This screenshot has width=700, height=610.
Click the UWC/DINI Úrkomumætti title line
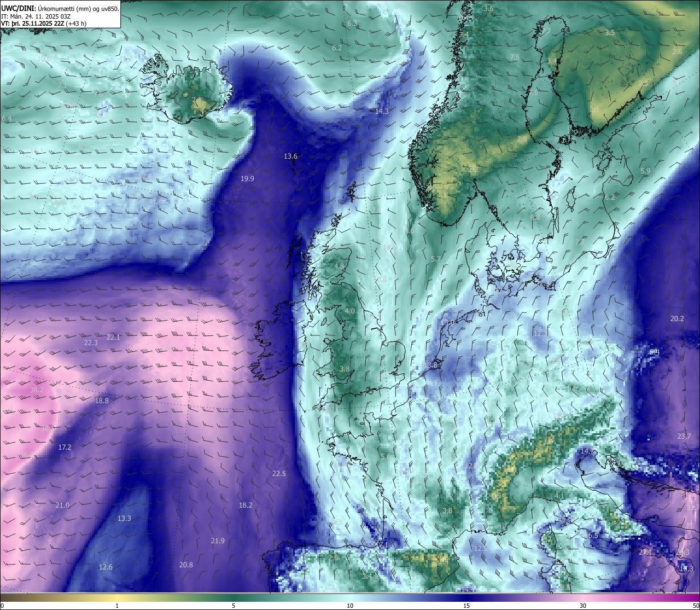click(x=60, y=9)
